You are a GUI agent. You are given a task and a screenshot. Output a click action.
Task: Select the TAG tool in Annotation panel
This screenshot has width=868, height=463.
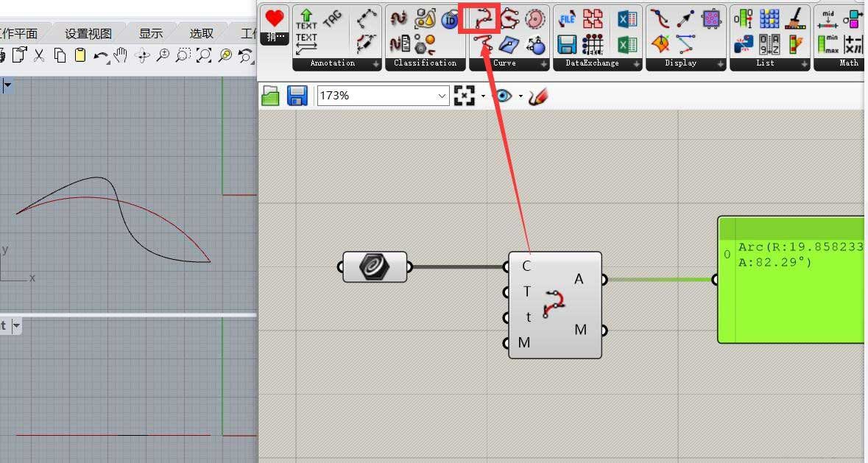click(x=333, y=18)
